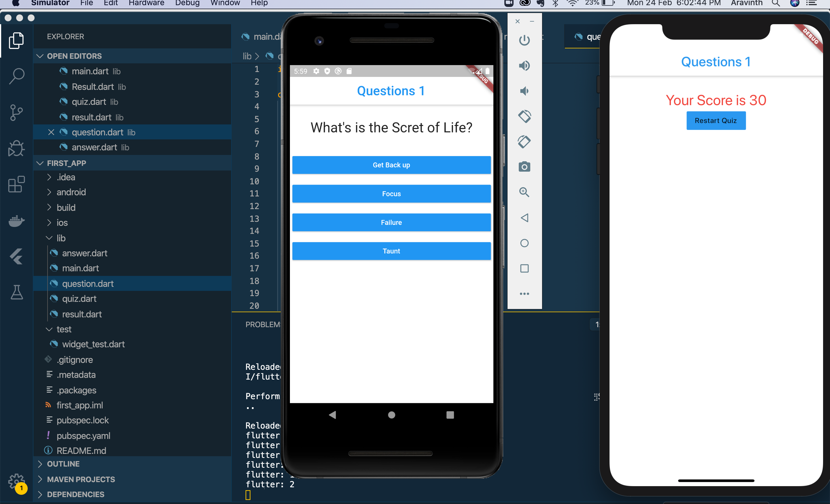Open the Flutter sidebar panel

pyautogui.click(x=16, y=257)
